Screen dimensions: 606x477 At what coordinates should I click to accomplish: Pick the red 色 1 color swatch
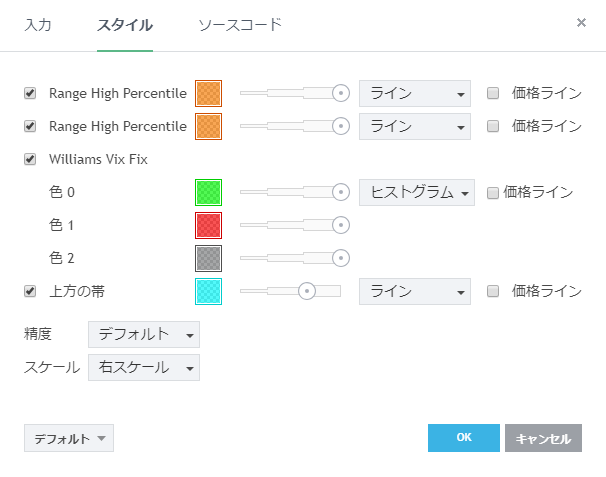tap(208, 225)
